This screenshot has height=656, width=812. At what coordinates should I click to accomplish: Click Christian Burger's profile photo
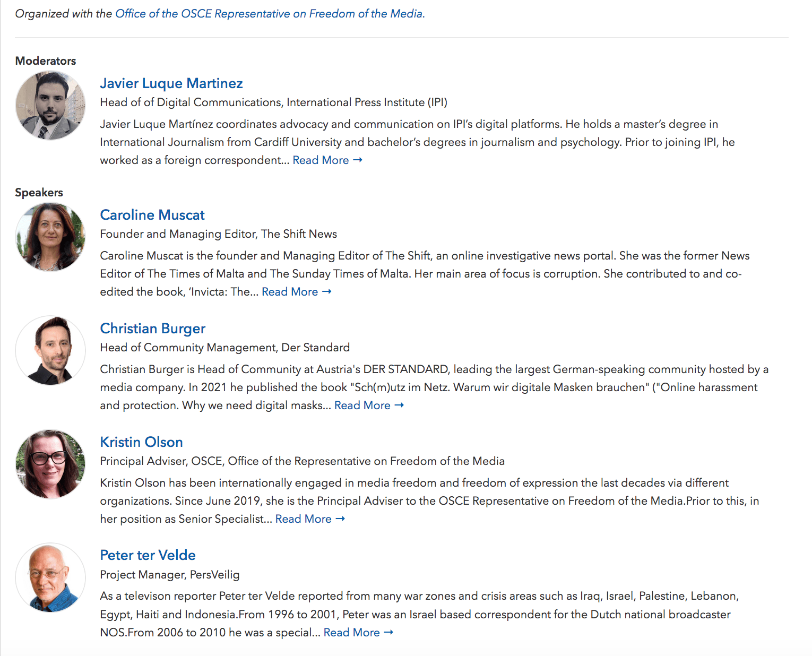click(50, 351)
